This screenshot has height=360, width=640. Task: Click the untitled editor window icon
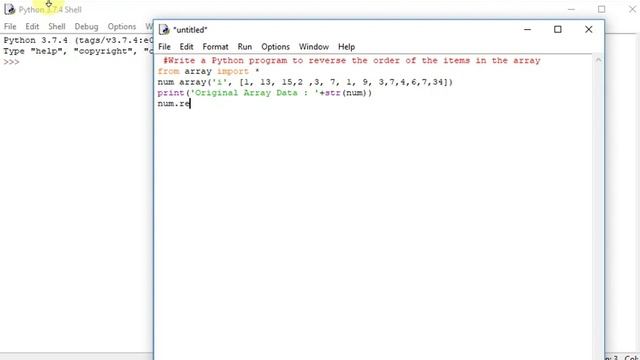[x=164, y=29]
